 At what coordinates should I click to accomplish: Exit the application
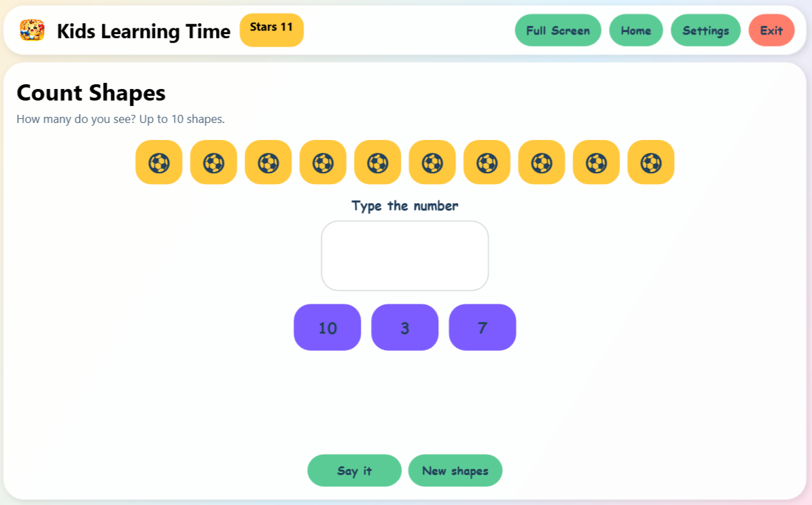[771, 30]
